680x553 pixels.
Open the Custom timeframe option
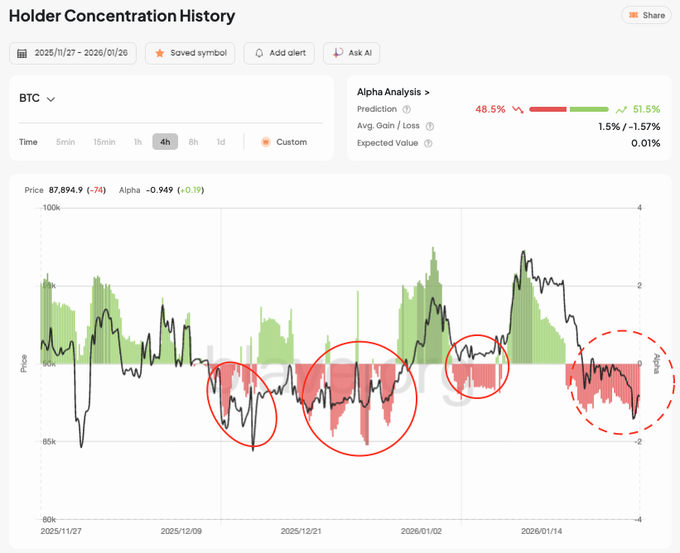(284, 142)
